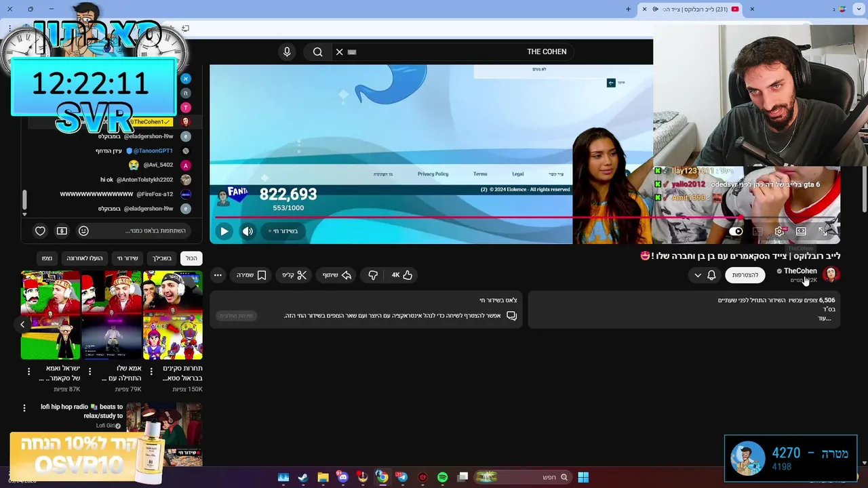Save the video with the שמירה bookmark button

coord(251,275)
